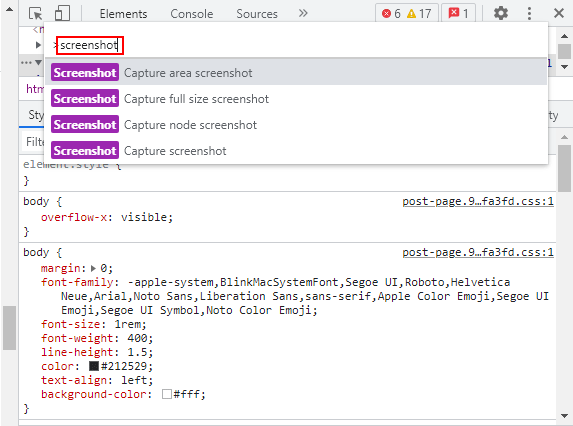The image size is (573, 426).
Task: Switch to the Sources tab
Action: 257,14
